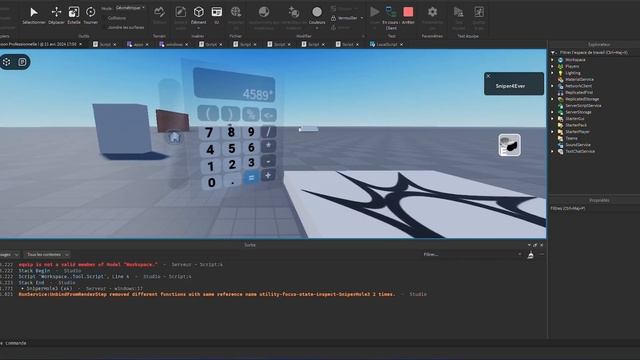Click the calculator divide key
Viewport: 640px width, 360px height.
[x=268, y=131]
